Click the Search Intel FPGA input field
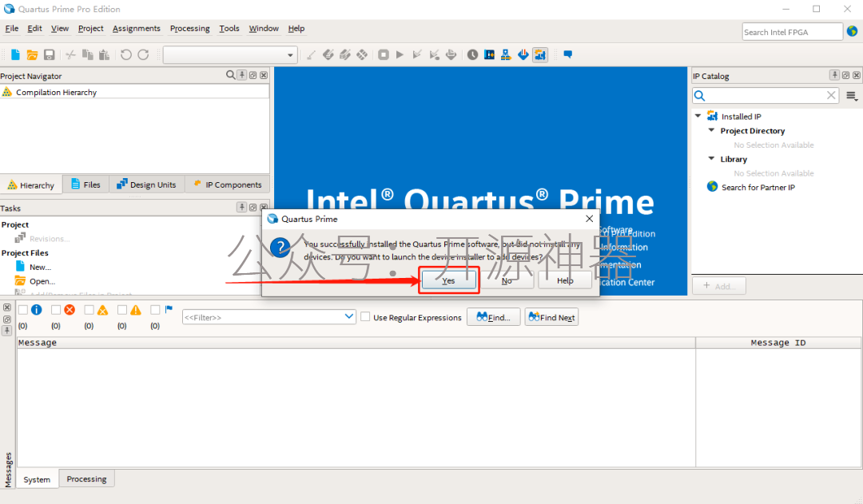The image size is (863, 504). 792,32
